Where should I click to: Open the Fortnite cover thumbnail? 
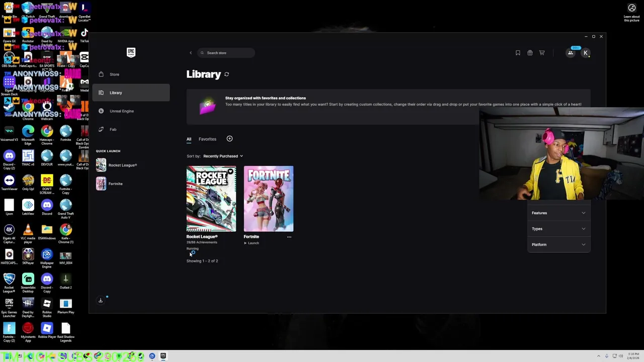tap(269, 199)
